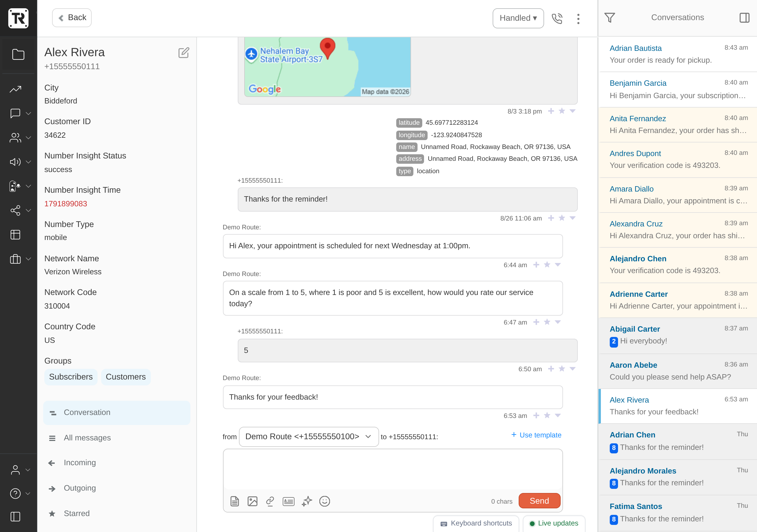Open the dropdown arrow on the 6:53 am message
This screenshot has width=757, height=532.
[558, 415]
